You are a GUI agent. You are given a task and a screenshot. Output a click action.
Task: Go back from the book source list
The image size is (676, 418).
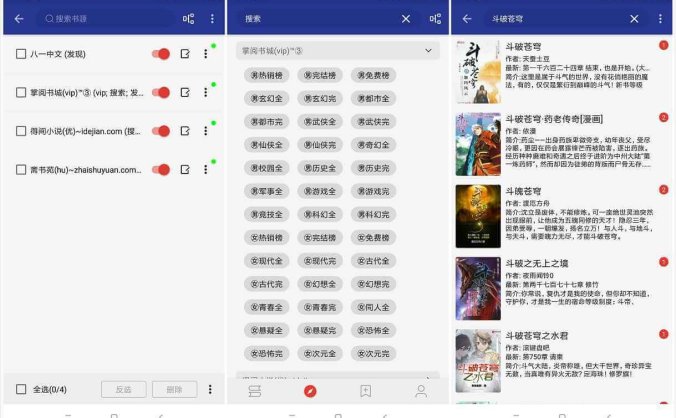tap(19, 19)
